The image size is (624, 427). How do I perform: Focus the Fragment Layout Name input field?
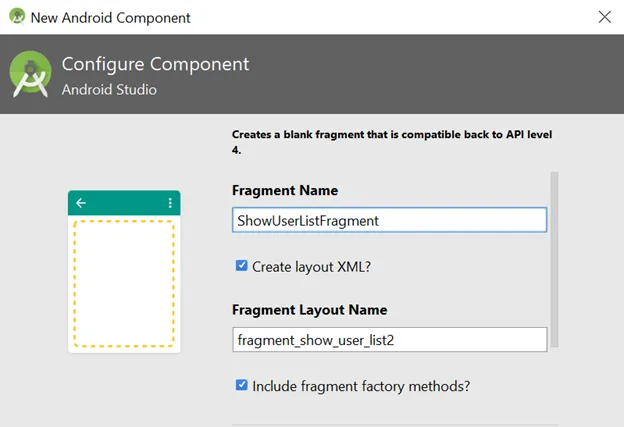(390, 339)
